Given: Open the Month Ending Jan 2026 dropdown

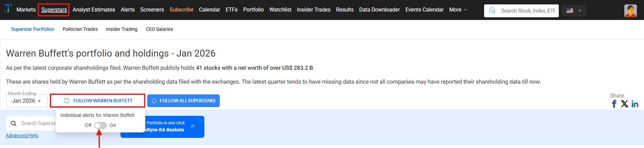Looking at the screenshot, I should tap(26, 101).
